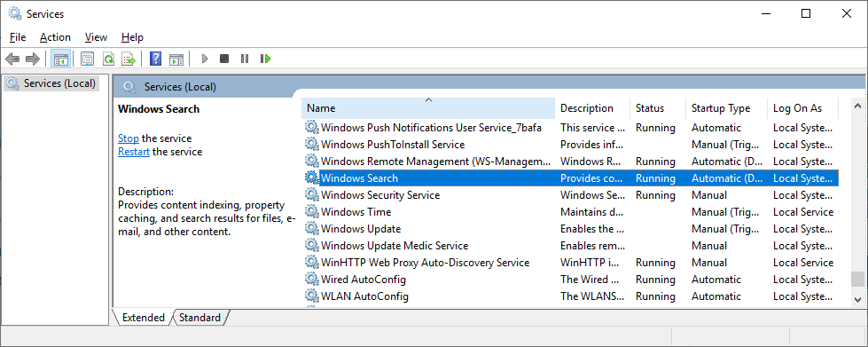
Task: Click Local Service in Windows Time row
Action: pyautogui.click(x=803, y=212)
